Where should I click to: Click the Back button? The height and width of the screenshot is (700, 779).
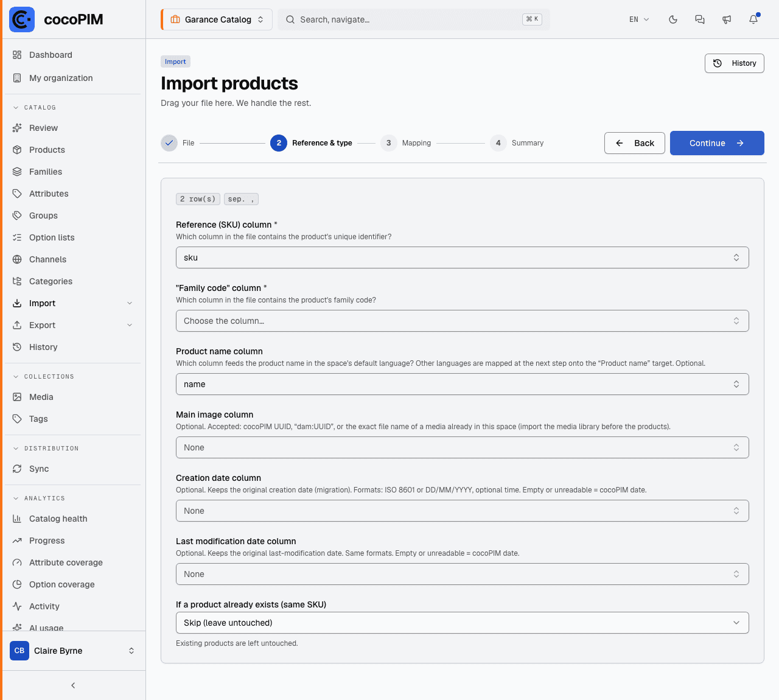(x=635, y=143)
